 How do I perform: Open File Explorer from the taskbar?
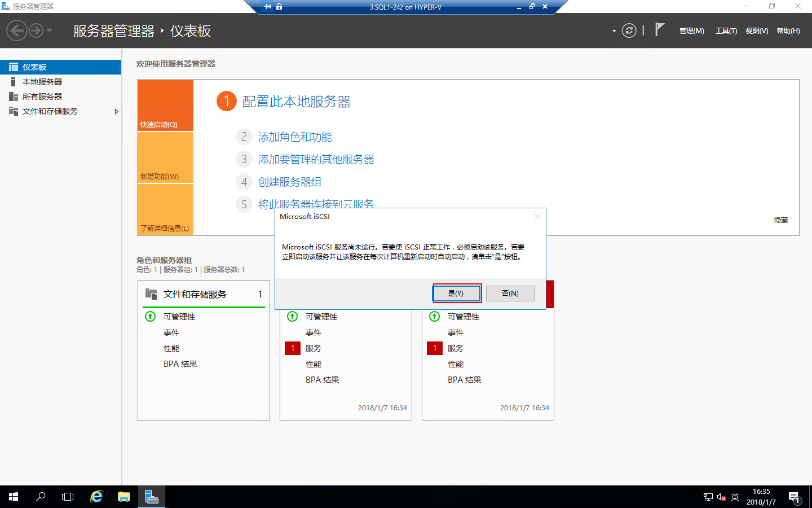124,497
